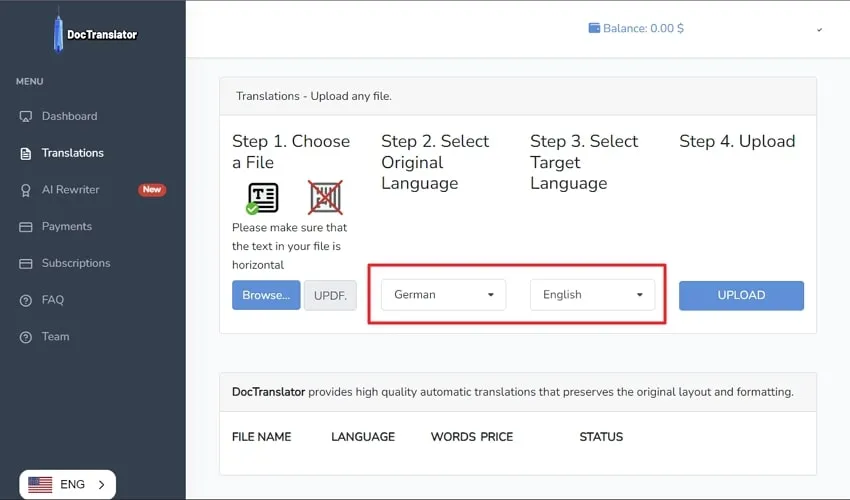Screen dimensions: 850x500
Task: Click the MENU sidebar label
Action: [x=29, y=81]
